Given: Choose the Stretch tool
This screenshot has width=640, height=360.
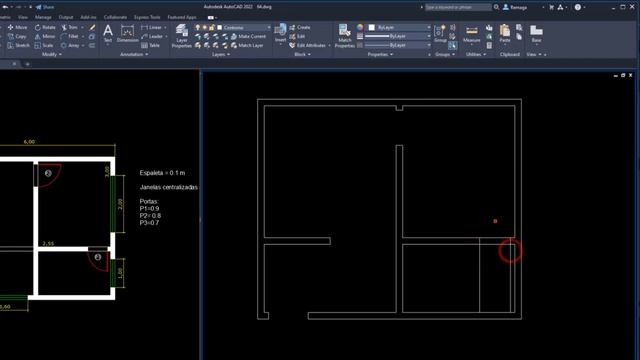Looking at the screenshot, I should (18, 45).
